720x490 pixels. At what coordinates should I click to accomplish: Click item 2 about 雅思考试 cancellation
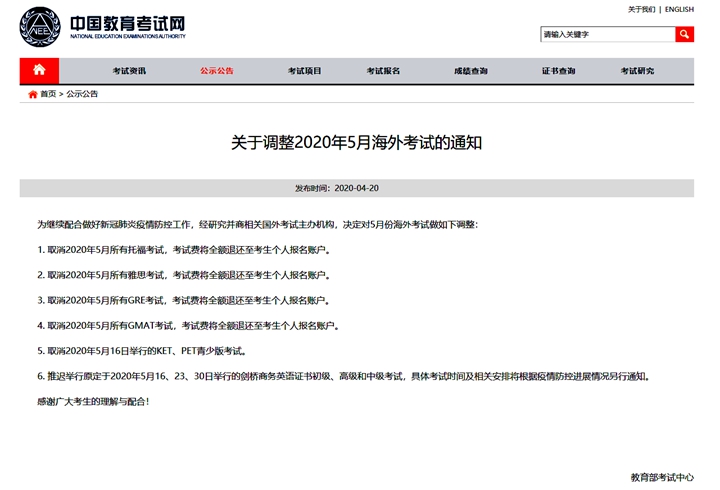[184, 275]
